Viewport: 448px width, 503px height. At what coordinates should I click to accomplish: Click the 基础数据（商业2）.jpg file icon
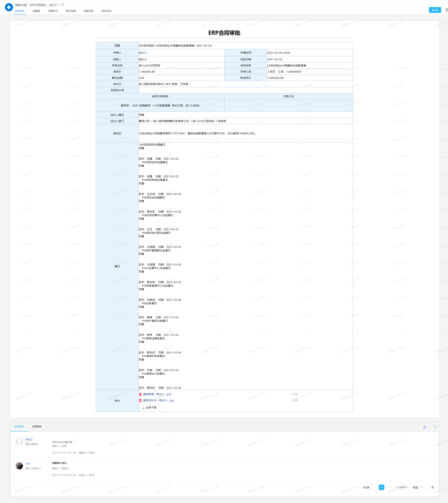pyautogui.click(x=140, y=394)
